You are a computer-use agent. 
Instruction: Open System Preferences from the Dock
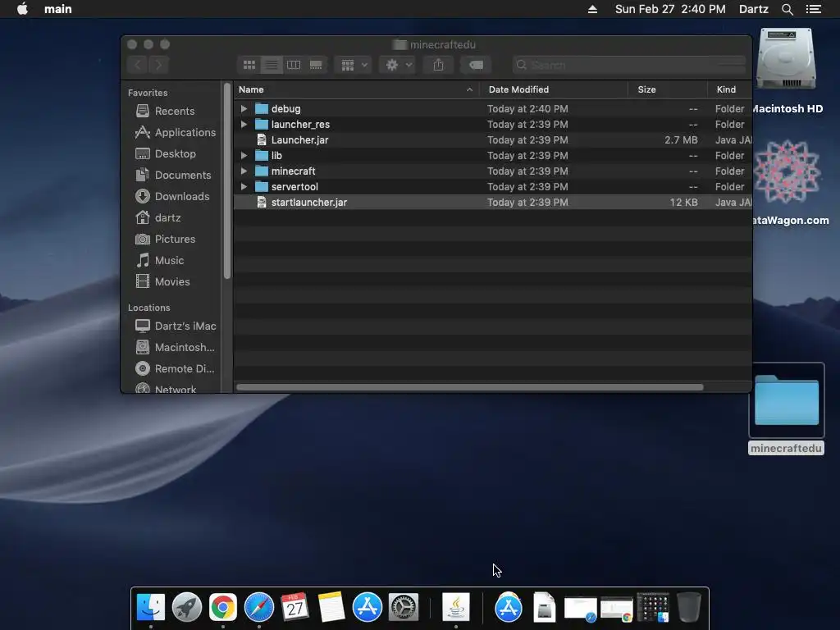404,607
